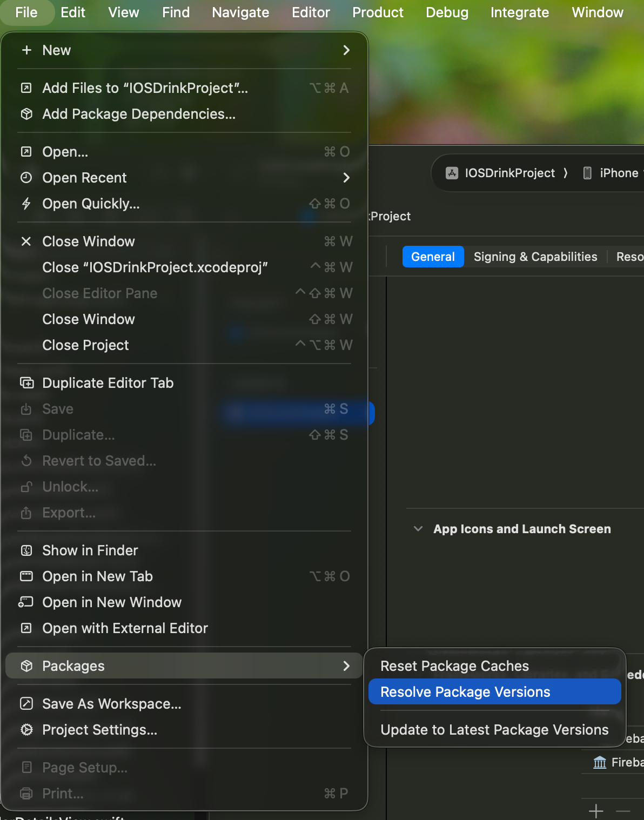Screen dimensions: 644x820
Task: Click the Add Files to IOSDrinkProject icon
Action: pyautogui.click(x=26, y=88)
